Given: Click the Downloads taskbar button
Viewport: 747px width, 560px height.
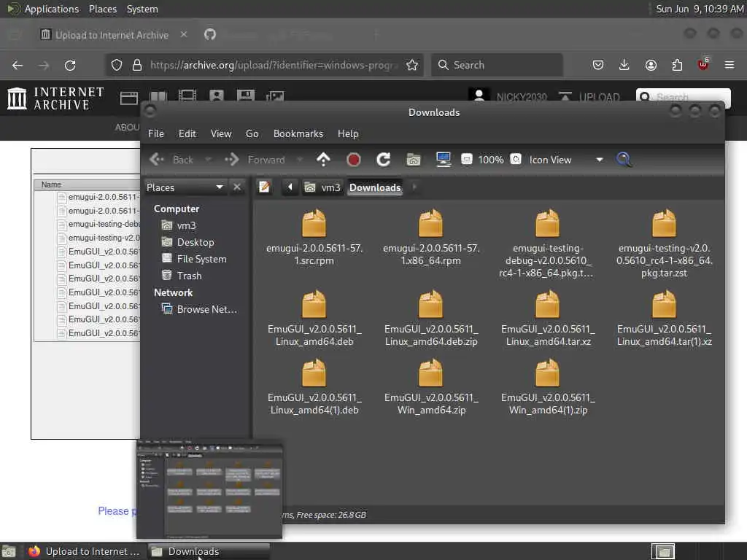Looking at the screenshot, I should tap(209, 551).
